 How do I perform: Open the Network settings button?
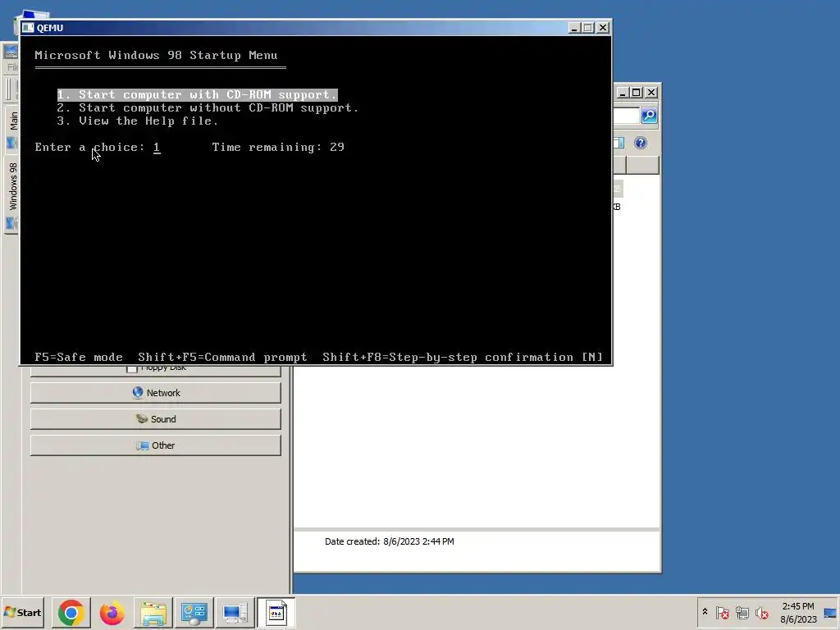(x=155, y=393)
